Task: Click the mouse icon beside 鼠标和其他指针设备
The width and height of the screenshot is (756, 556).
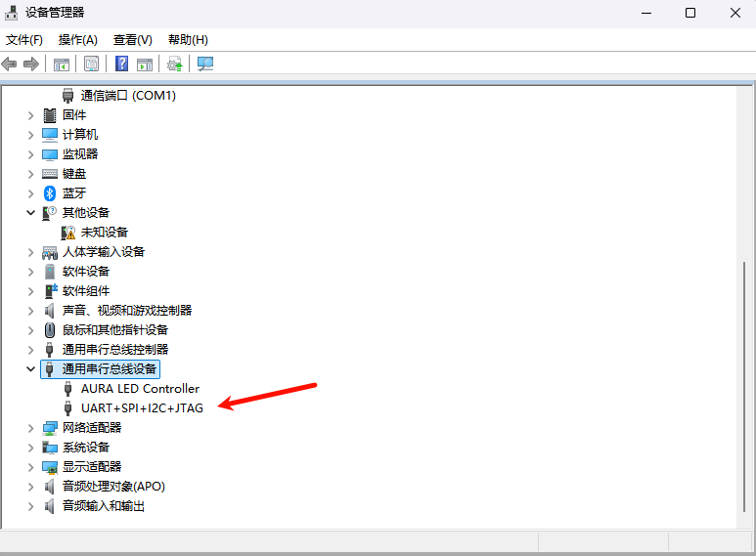Action: pyautogui.click(x=50, y=330)
